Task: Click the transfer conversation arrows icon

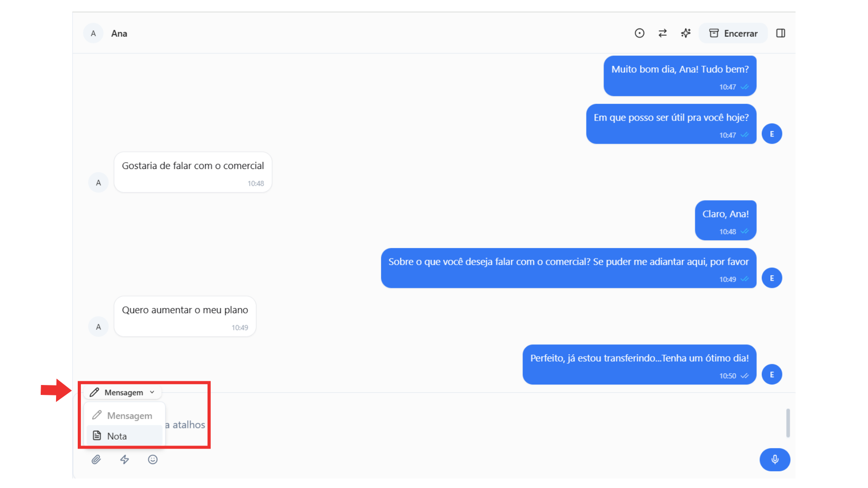Action: click(x=663, y=33)
